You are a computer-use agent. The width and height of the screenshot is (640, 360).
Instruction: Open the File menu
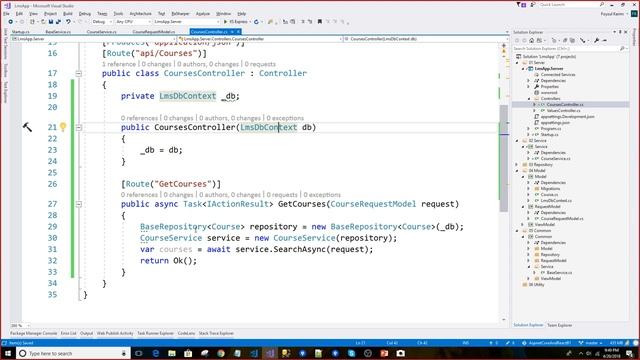(6, 13)
